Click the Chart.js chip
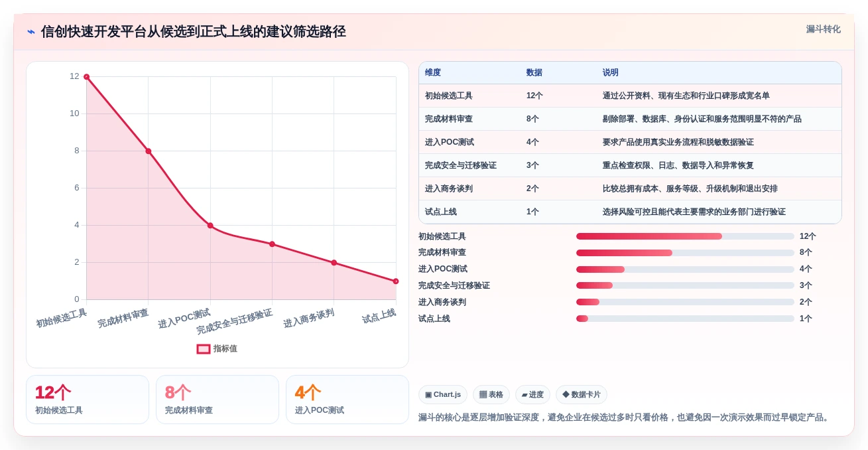This screenshot has width=868, height=450. 443,394
